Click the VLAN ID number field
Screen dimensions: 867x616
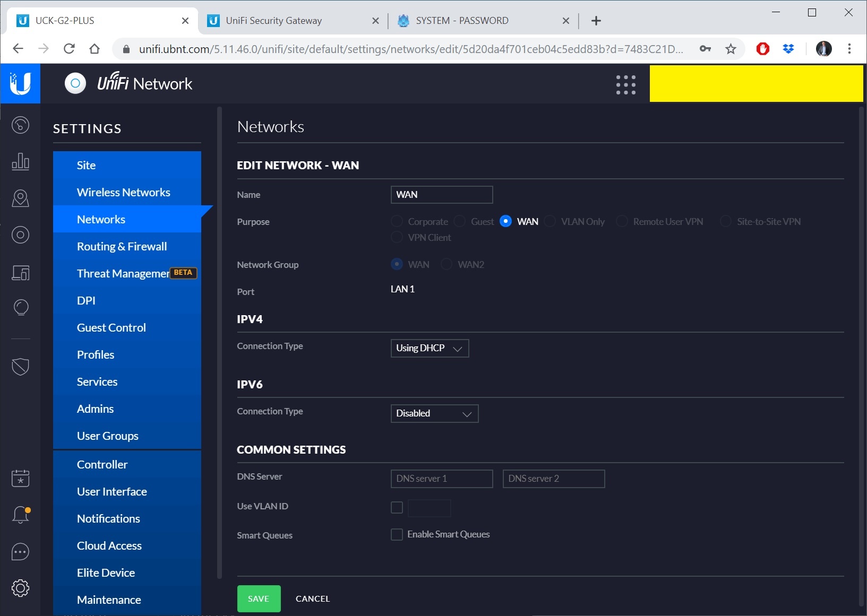430,508
